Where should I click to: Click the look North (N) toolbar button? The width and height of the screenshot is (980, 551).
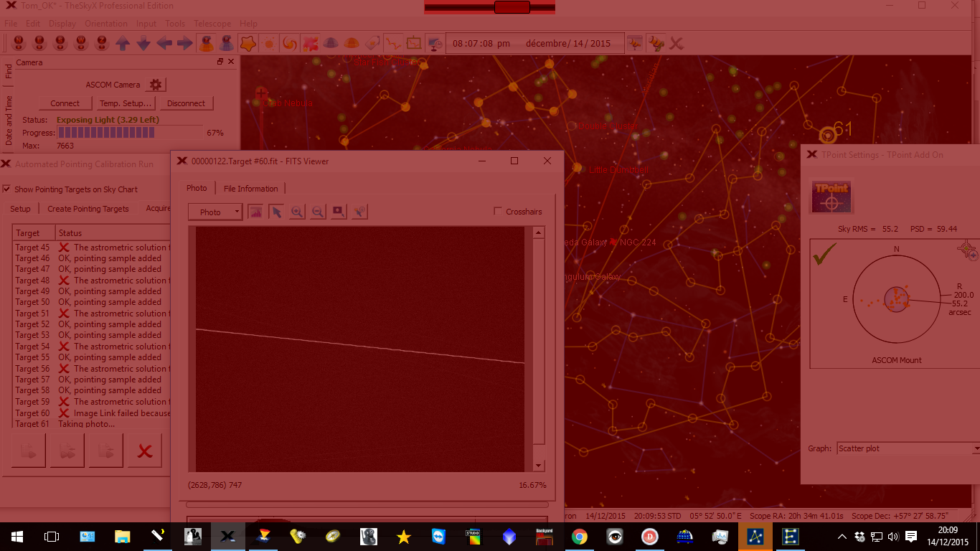[x=19, y=43]
